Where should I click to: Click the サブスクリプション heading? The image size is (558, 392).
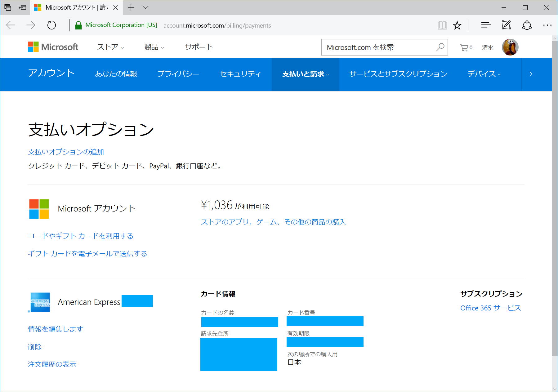tap(492, 294)
